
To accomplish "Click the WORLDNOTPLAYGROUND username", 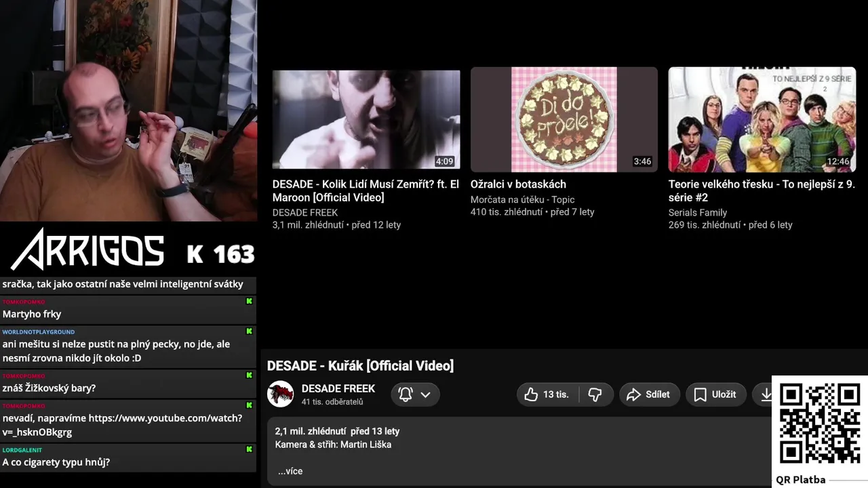I will point(39,332).
